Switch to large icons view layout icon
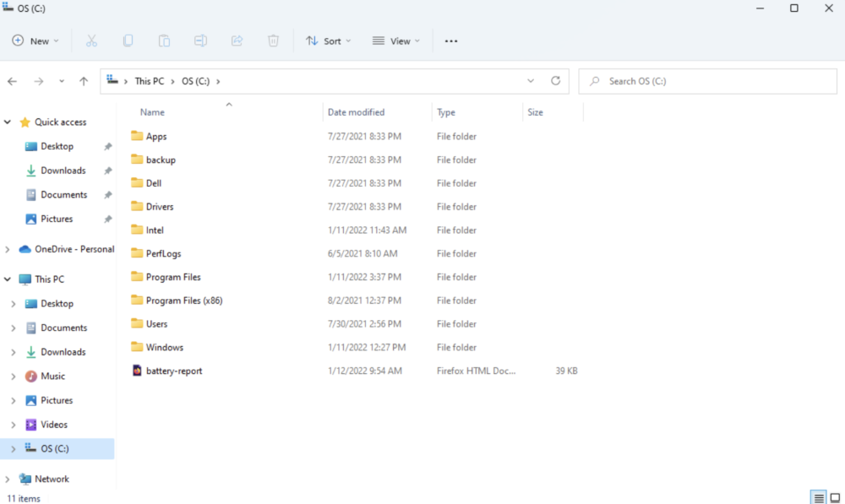845x504 pixels. click(836, 498)
